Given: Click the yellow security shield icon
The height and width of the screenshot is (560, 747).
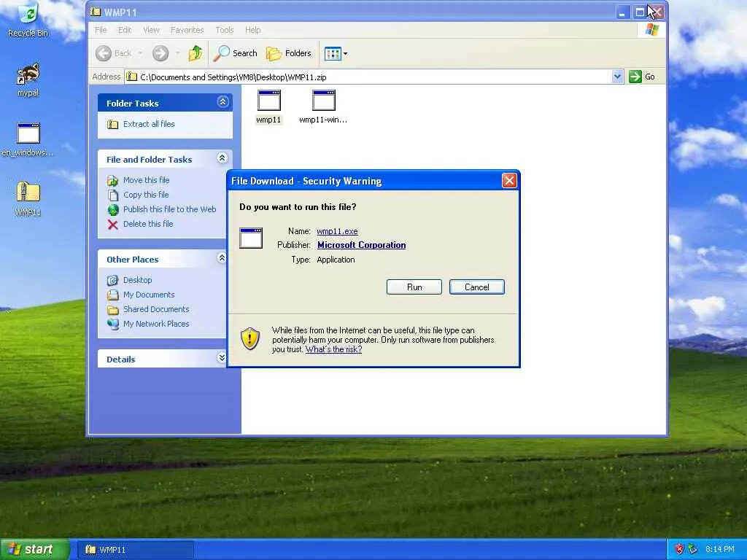Looking at the screenshot, I should pos(250,338).
